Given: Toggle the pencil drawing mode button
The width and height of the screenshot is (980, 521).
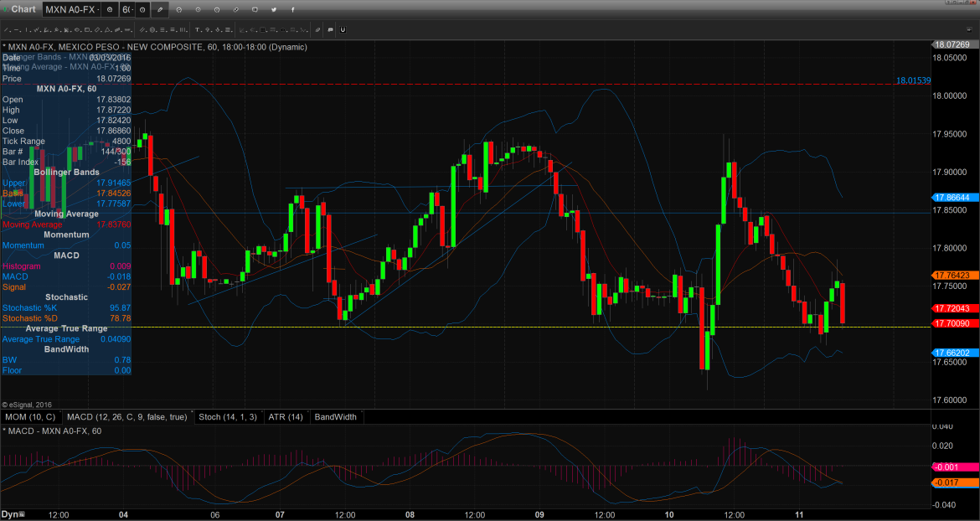Looking at the screenshot, I should coord(160,9).
